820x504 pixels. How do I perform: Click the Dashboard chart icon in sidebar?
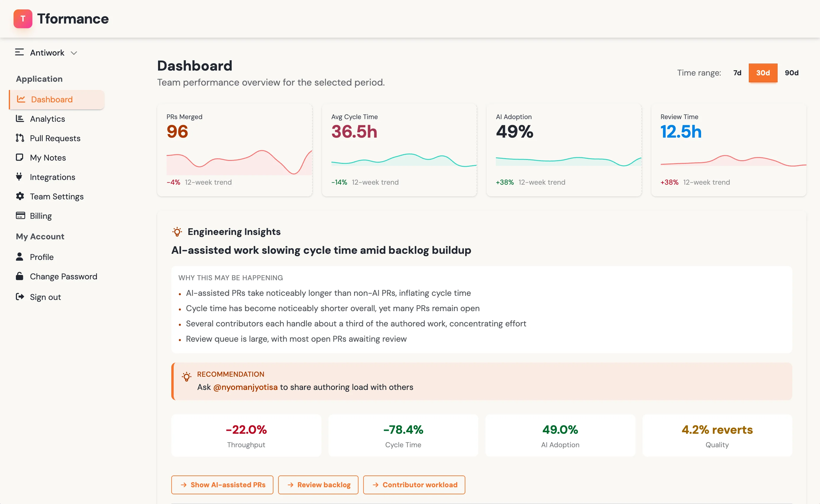(21, 99)
